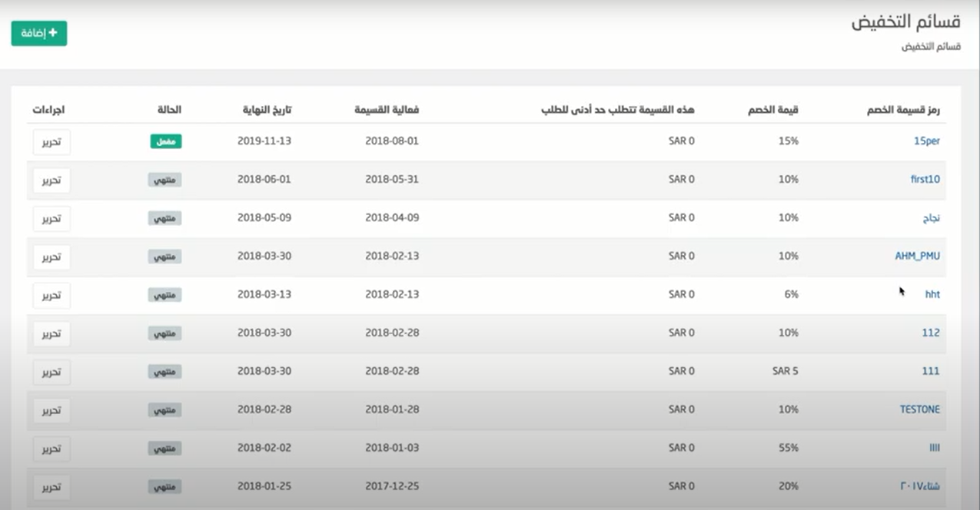Select the الحالة column header
The width and height of the screenshot is (980, 510).
(169, 110)
